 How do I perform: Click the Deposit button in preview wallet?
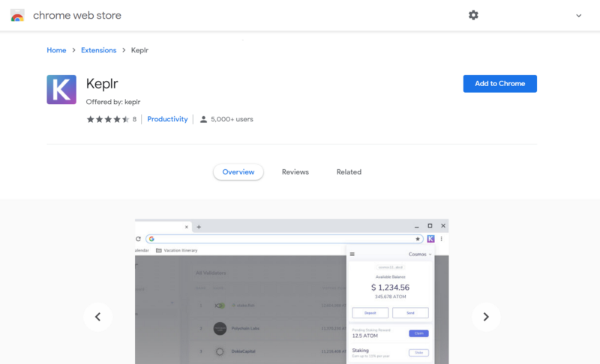pyautogui.click(x=370, y=313)
